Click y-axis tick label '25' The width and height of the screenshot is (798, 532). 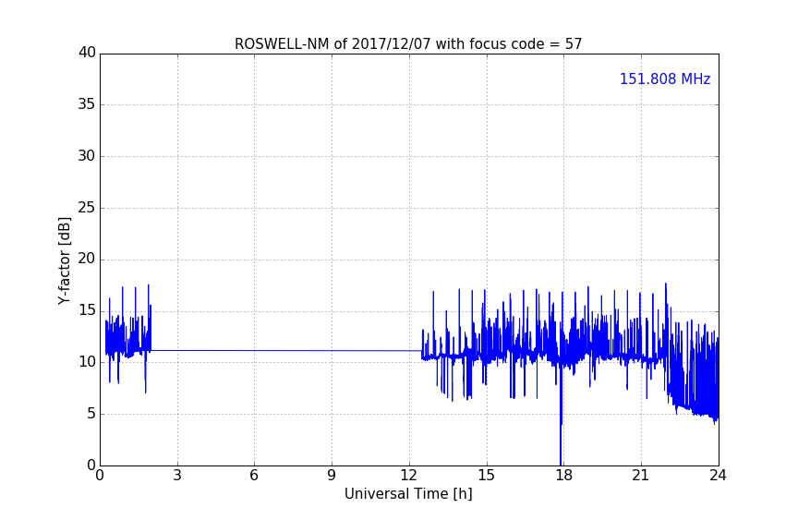pyautogui.click(x=87, y=208)
